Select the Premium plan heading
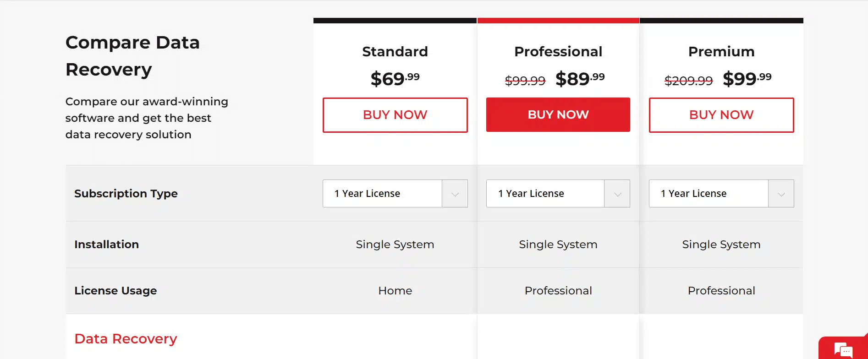The height and width of the screenshot is (359, 868). click(x=721, y=52)
